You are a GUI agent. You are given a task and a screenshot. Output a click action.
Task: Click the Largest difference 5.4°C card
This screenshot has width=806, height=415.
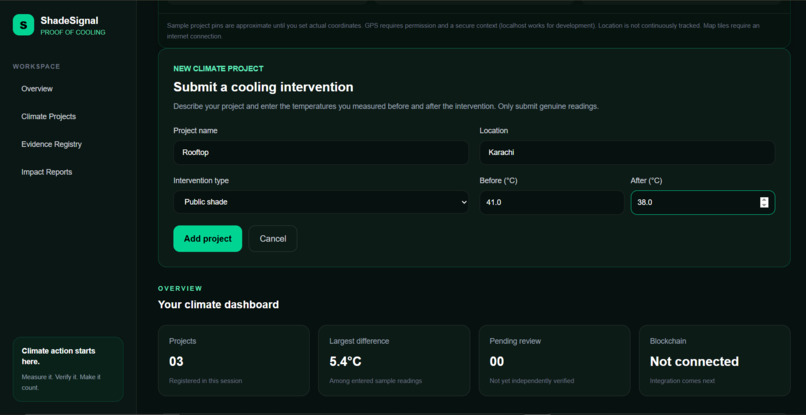[x=394, y=360]
